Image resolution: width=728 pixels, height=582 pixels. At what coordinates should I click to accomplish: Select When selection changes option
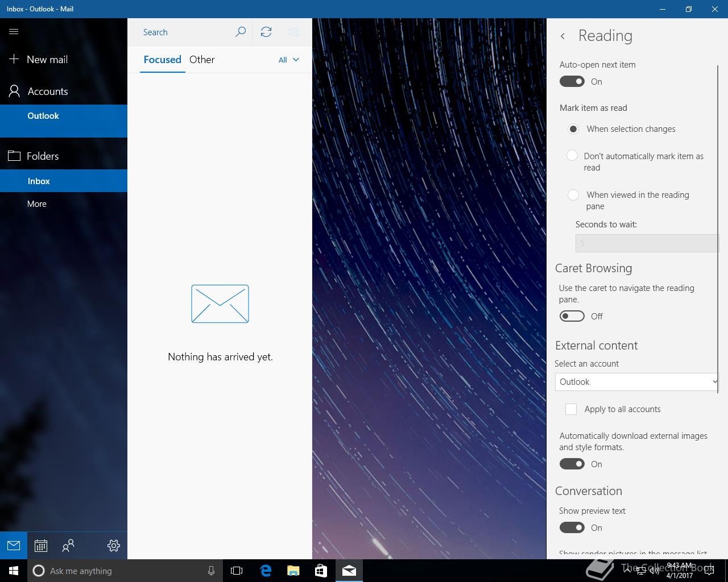pyautogui.click(x=573, y=129)
